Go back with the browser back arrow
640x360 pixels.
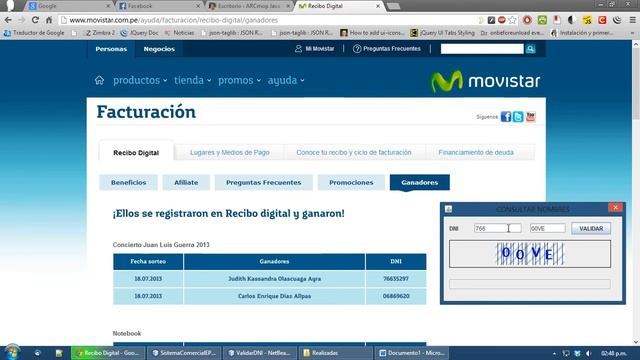click(8, 20)
